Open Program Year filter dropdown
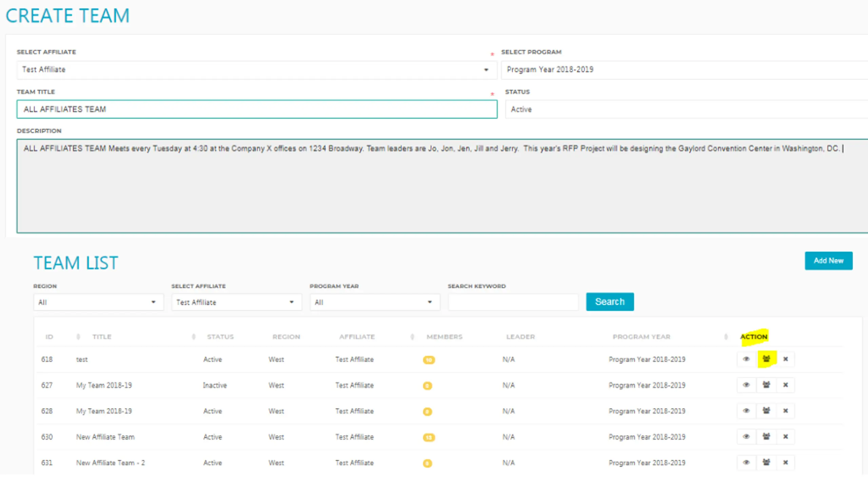Viewport: 868px width, 488px height. pyautogui.click(x=375, y=302)
